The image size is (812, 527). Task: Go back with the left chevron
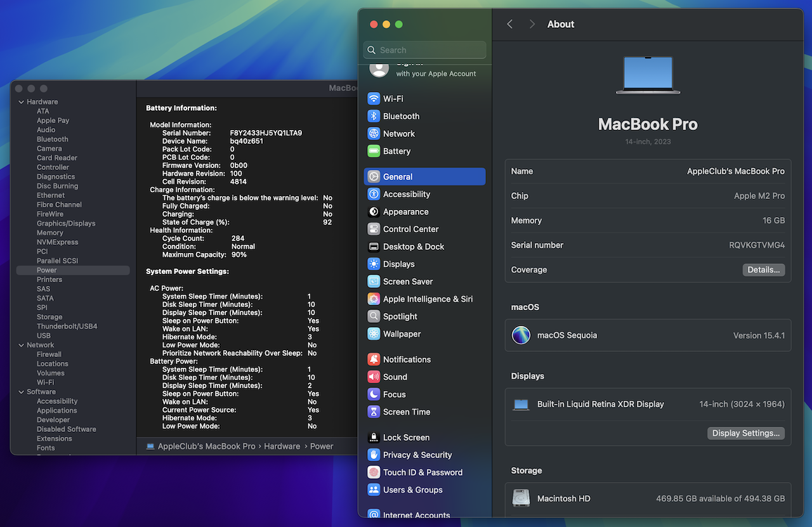[509, 24]
